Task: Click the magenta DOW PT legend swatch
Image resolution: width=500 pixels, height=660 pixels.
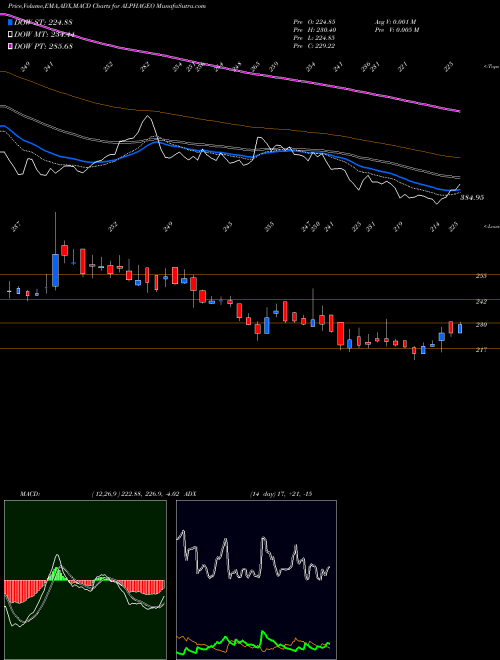Action: point(10,46)
